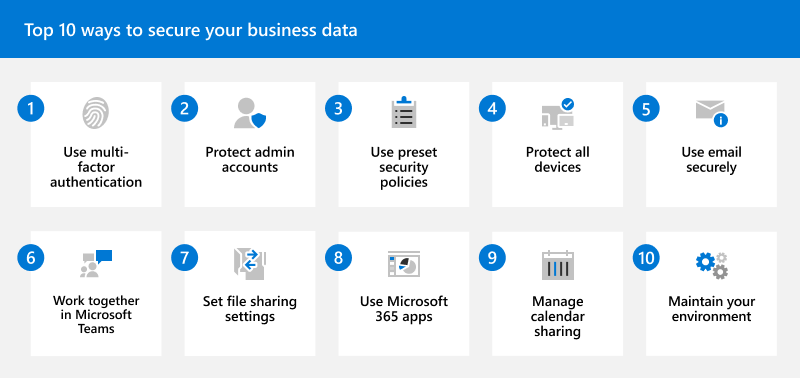Open 'Work together in Microsoft Teams' label
The image size is (800, 378).
pyautogui.click(x=96, y=315)
